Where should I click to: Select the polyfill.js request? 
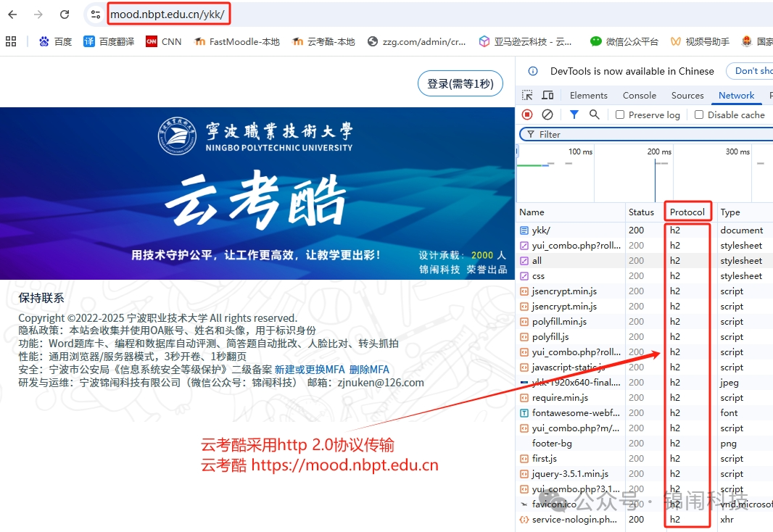[645, 337]
